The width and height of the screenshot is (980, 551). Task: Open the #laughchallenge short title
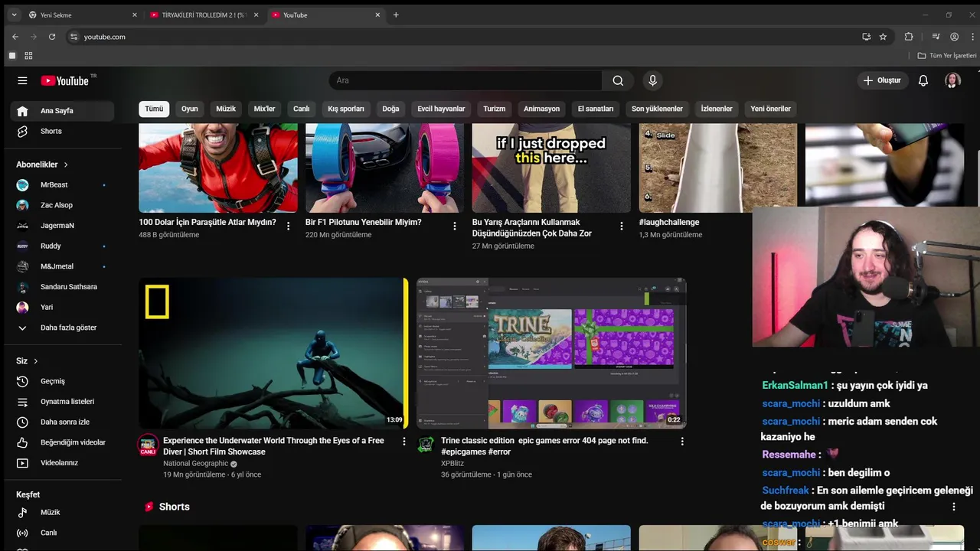[669, 222]
